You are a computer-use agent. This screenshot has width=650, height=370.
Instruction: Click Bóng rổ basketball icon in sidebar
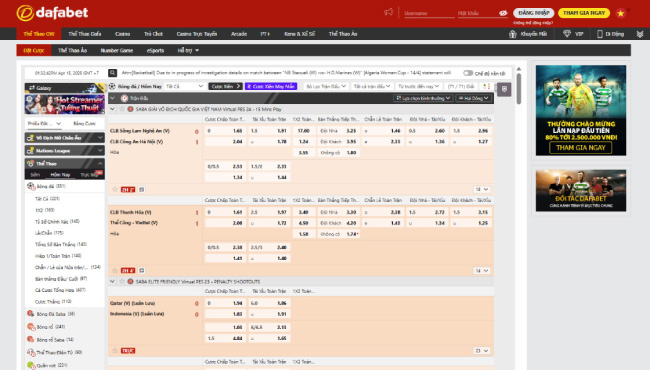[31, 327]
